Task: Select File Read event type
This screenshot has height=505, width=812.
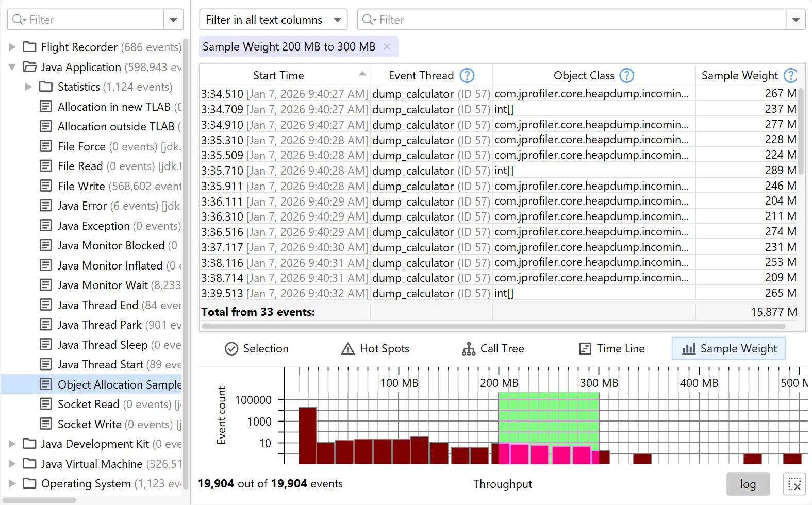Action: (110, 166)
